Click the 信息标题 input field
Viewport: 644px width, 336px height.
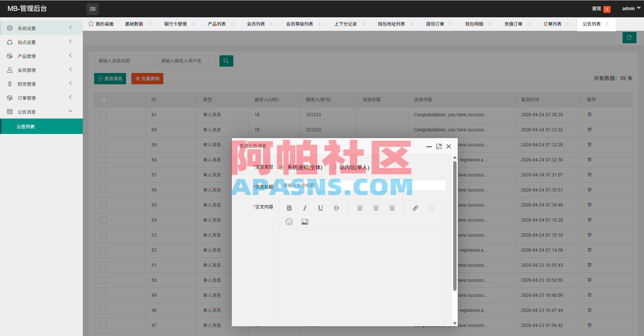(x=362, y=185)
